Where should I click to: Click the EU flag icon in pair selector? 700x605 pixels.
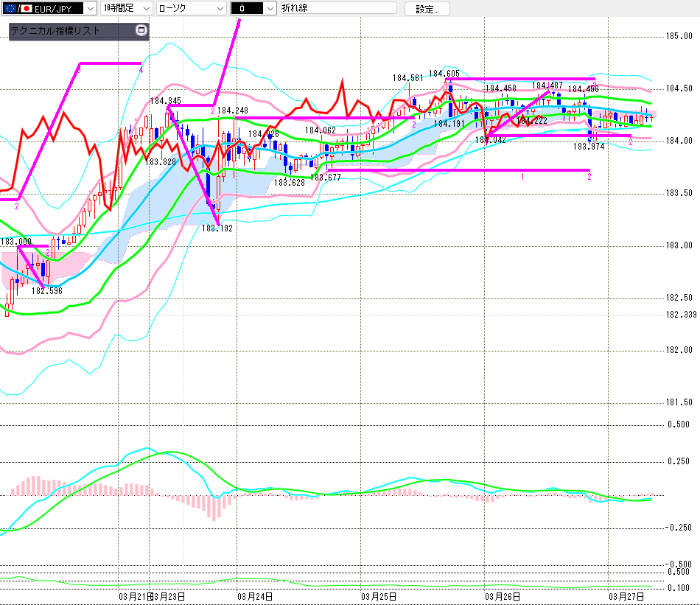coord(9,8)
